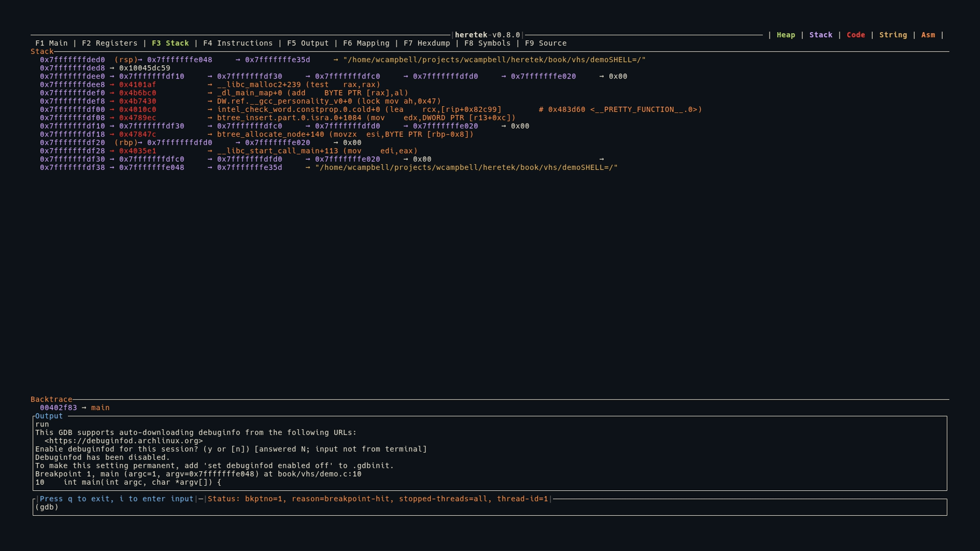Click the Code legend label
Image resolution: width=980 pixels, height=551 pixels.
855,35
